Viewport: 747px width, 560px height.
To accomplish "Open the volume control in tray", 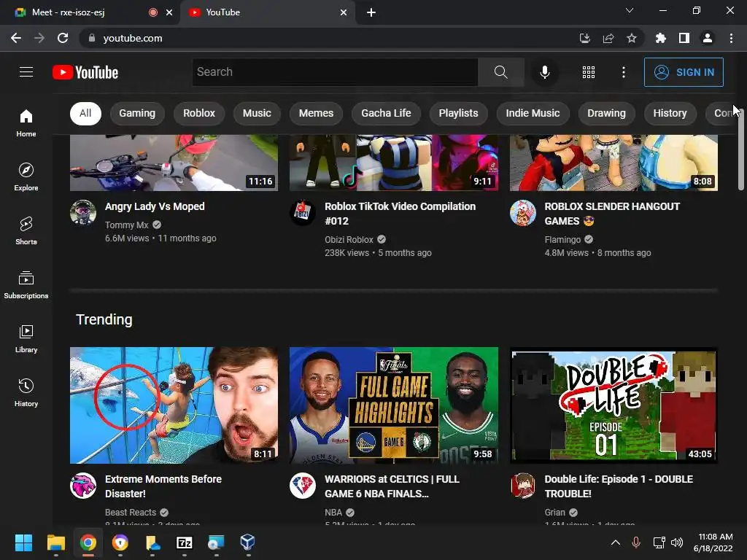I will coord(676,542).
